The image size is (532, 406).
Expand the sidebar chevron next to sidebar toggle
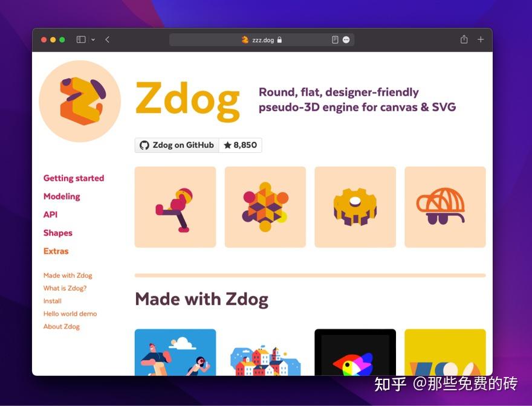pyautogui.click(x=92, y=39)
